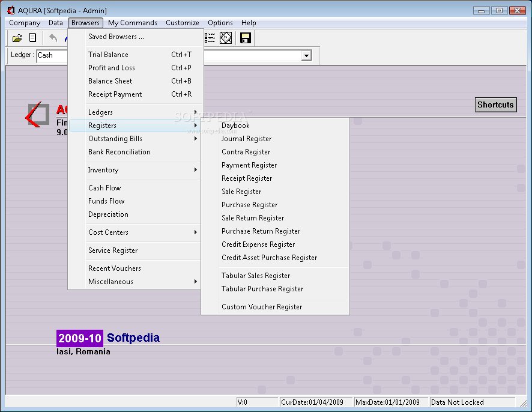Close the AQURA window
532x412 pixels.
click(x=518, y=11)
